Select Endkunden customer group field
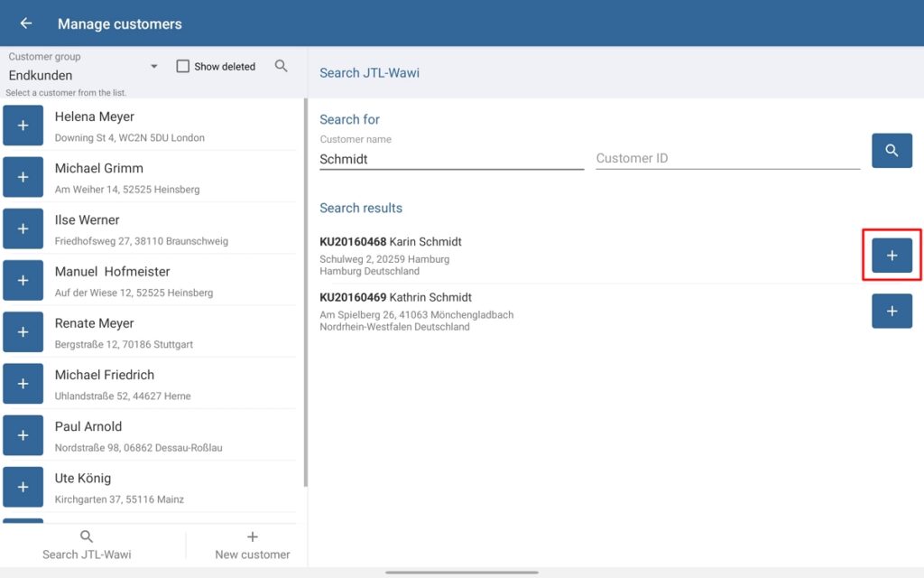This screenshot has width=924, height=578. coord(77,75)
